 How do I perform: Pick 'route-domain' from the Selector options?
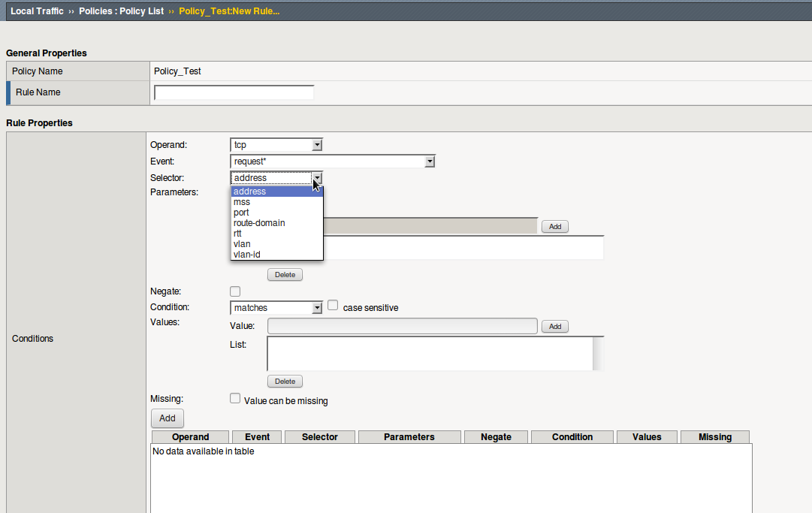[x=259, y=223]
